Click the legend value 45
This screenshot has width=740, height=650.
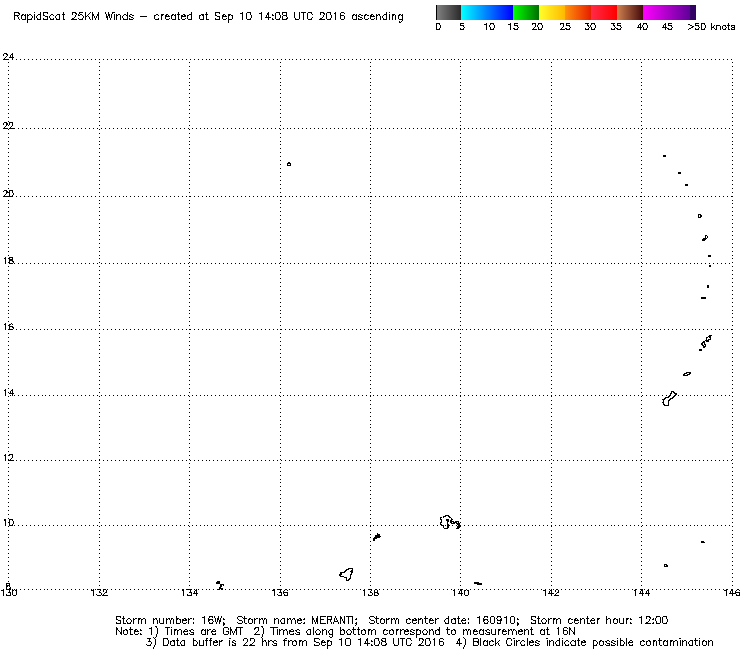point(667,27)
